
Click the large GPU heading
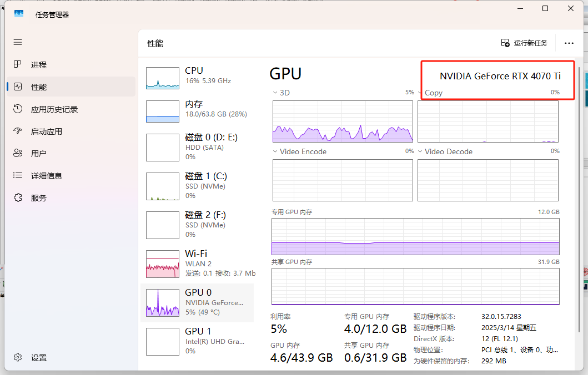tap(285, 74)
